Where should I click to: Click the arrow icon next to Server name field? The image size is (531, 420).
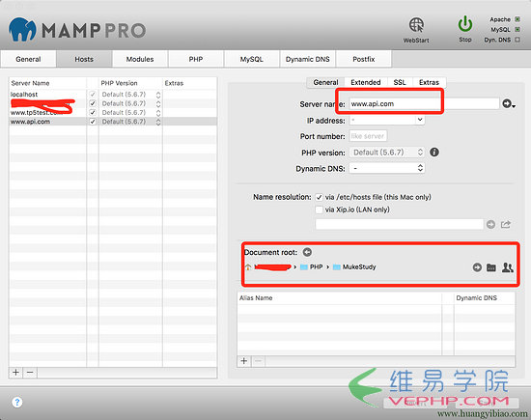tap(508, 104)
